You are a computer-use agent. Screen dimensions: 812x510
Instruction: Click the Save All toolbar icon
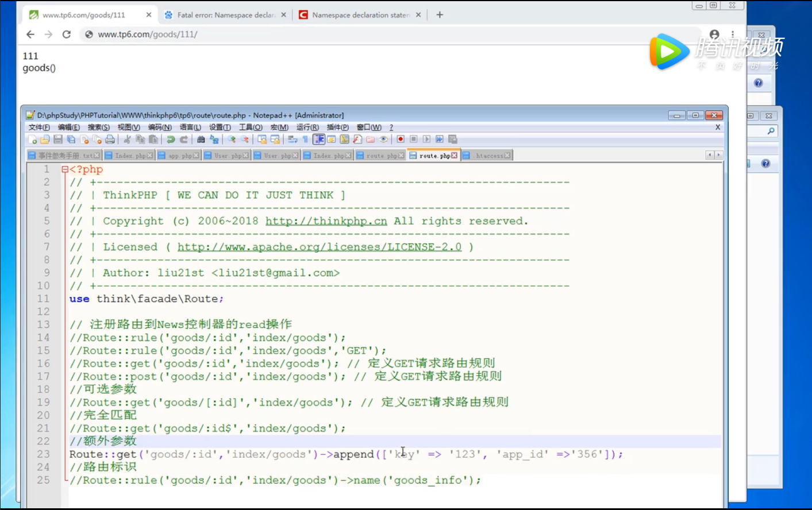pyautogui.click(x=71, y=140)
